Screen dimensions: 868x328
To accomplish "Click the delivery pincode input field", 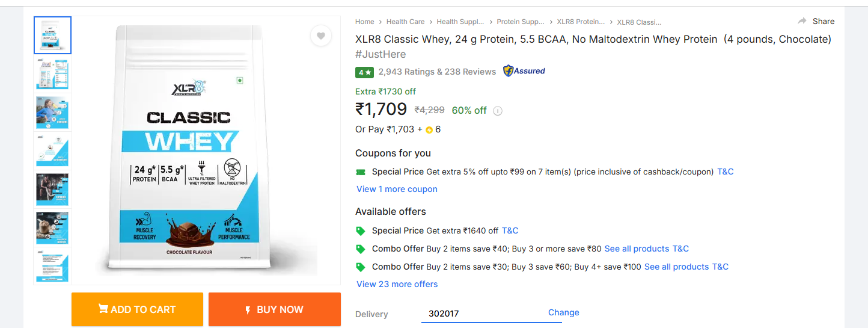I will 481,314.
